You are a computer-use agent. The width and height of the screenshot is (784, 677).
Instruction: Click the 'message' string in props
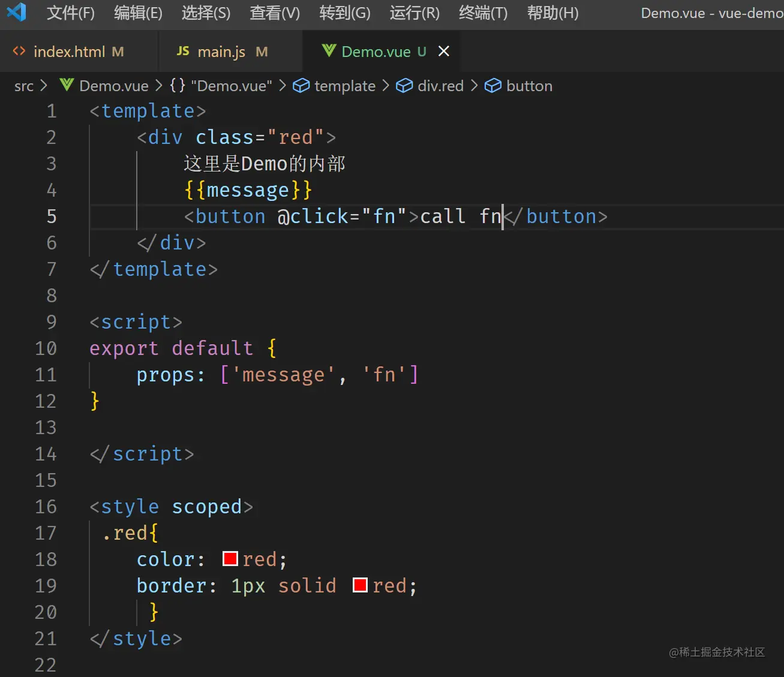tap(283, 375)
